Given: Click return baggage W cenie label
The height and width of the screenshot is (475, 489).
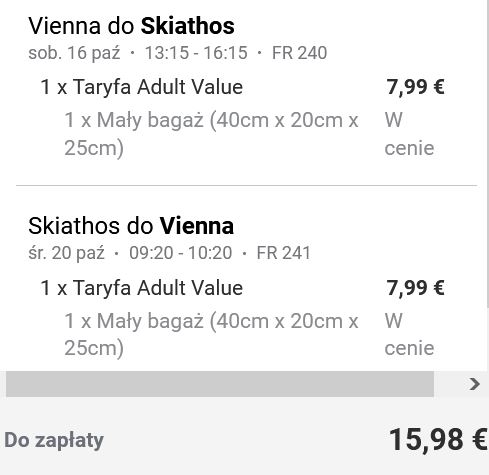Looking at the screenshot, I should (x=409, y=334).
